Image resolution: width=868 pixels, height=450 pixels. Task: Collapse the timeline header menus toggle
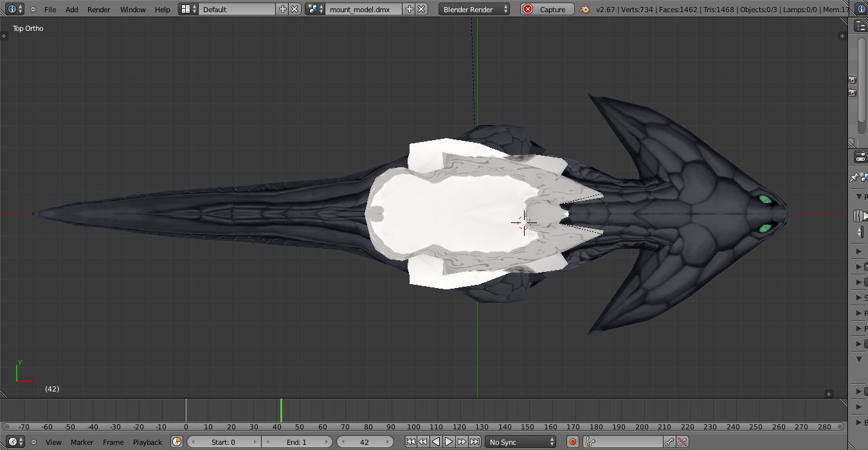click(x=33, y=442)
